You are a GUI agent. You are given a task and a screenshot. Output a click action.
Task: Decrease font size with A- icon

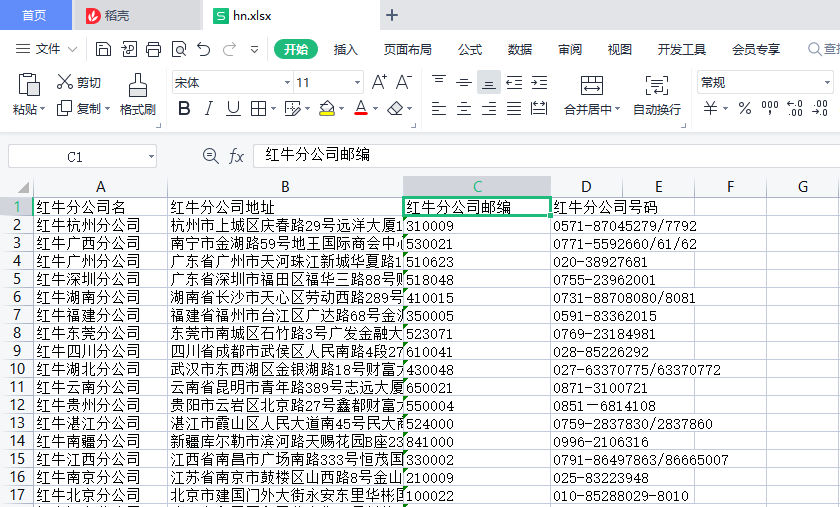403,82
